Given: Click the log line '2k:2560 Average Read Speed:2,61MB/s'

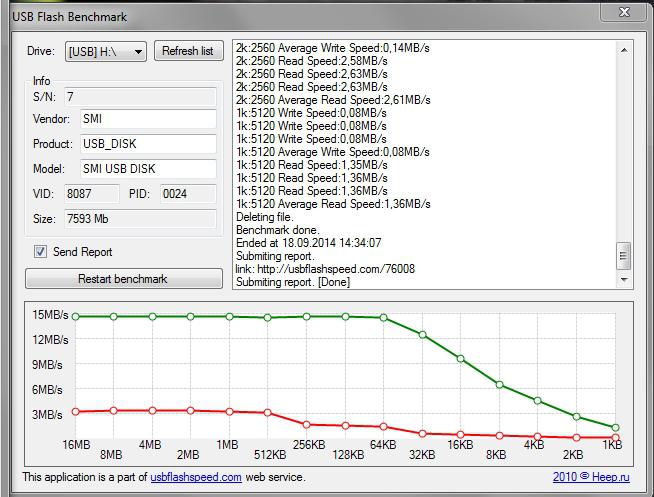Looking at the screenshot, I should coord(333,100).
